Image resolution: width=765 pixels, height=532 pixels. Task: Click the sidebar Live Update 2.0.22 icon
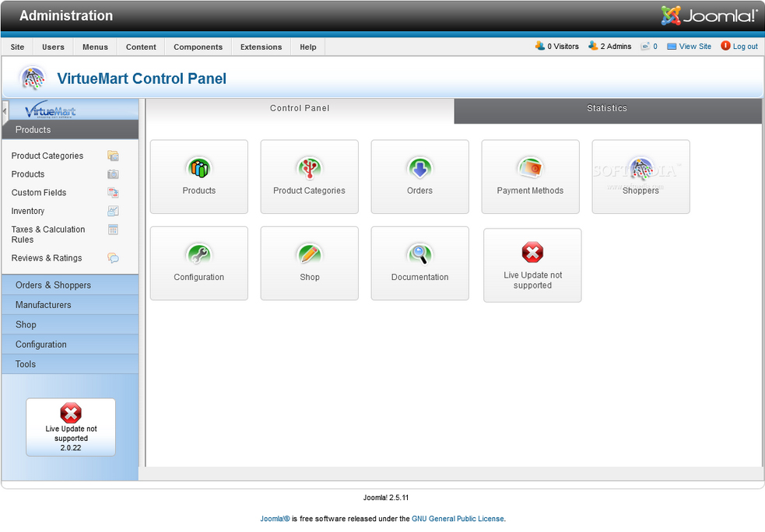pos(71,413)
